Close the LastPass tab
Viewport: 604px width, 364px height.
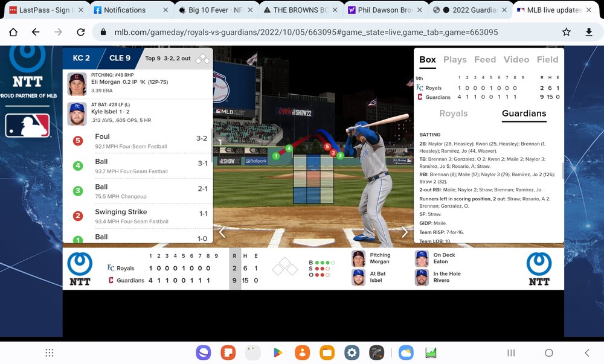80,10
